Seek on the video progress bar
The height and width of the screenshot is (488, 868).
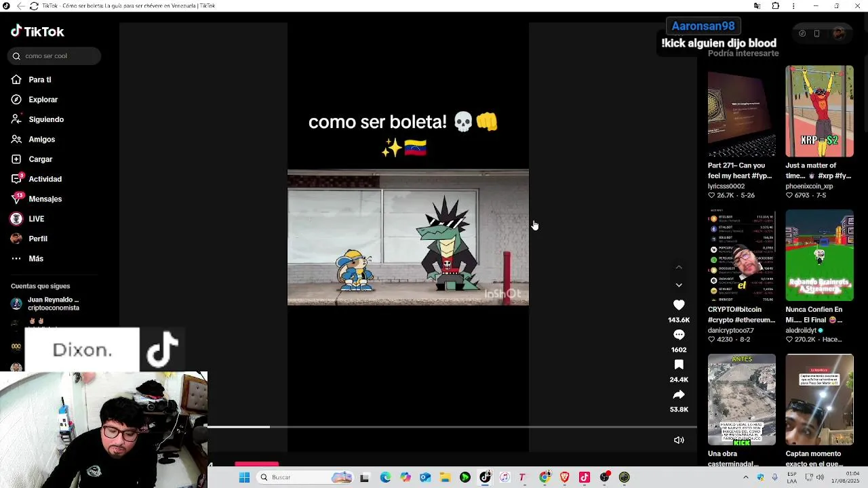[452, 427]
